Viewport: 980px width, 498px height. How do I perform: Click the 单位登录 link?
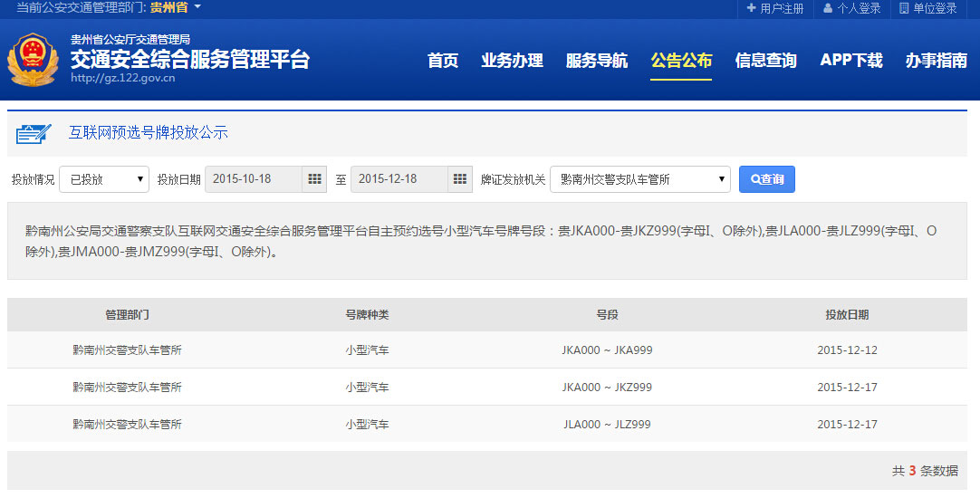(x=935, y=8)
